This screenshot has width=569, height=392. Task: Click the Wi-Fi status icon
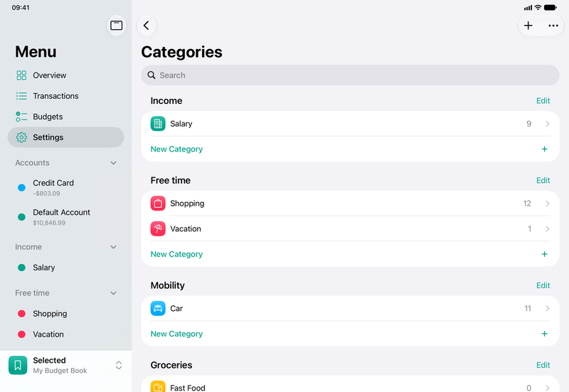pos(538,7)
